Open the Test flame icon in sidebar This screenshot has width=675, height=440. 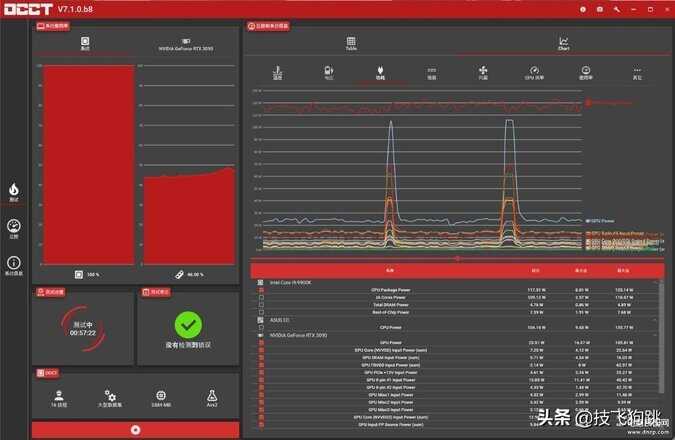click(14, 192)
